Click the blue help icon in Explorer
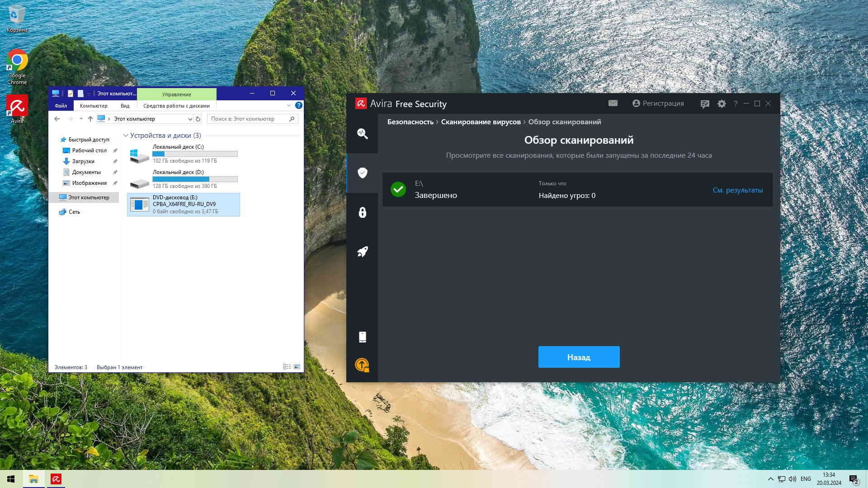The image size is (868, 488). tap(298, 105)
